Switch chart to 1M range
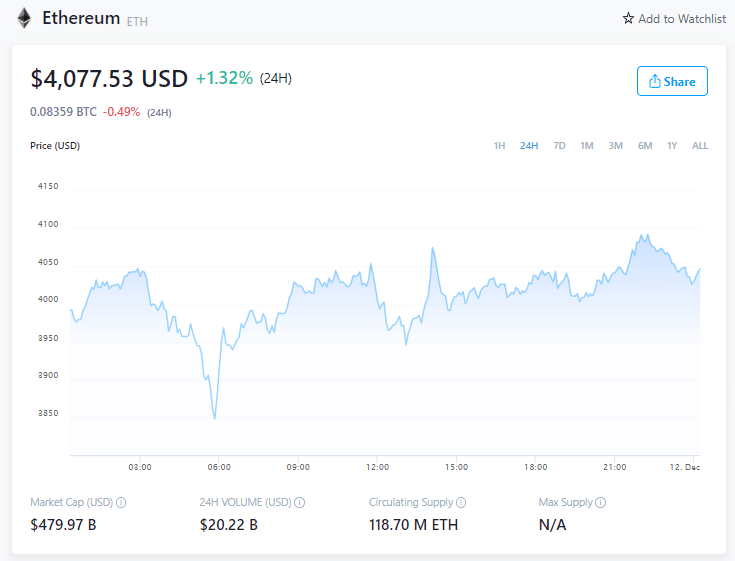This screenshot has height=561, width=735. coord(587,146)
